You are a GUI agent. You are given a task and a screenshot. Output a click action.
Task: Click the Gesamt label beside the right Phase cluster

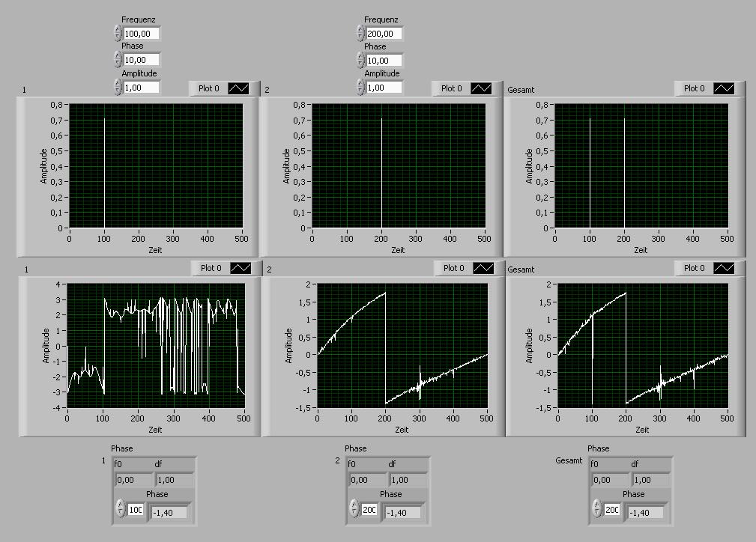tap(569, 460)
